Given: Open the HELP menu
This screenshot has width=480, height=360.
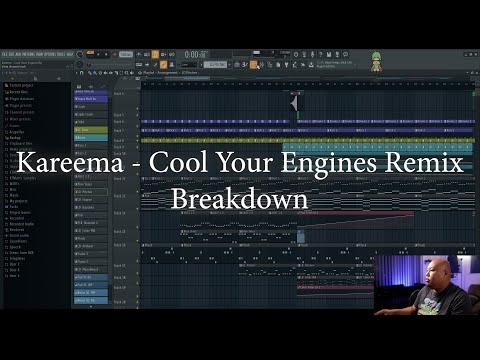Looking at the screenshot, I should [70, 54].
